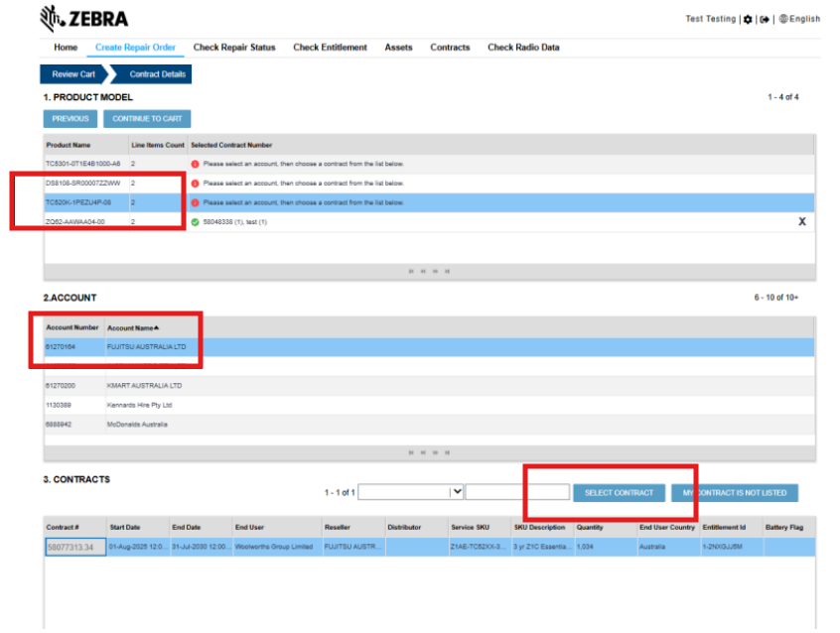Screen dimensions: 840x633
Task: Click the Zebra logo
Action: click(84, 19)
